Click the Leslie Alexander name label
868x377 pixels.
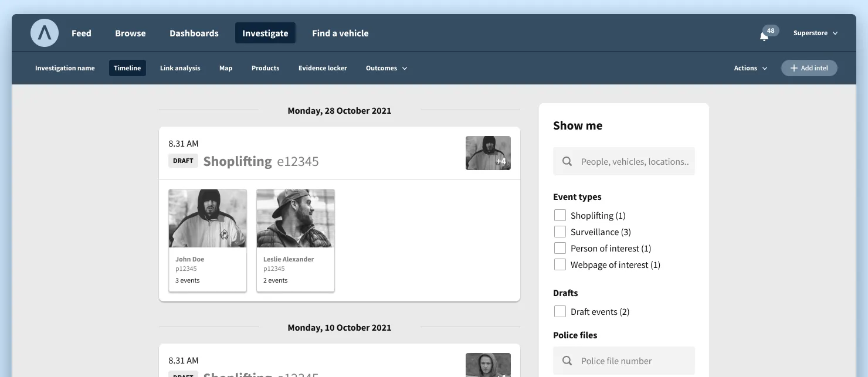(289, 259)
